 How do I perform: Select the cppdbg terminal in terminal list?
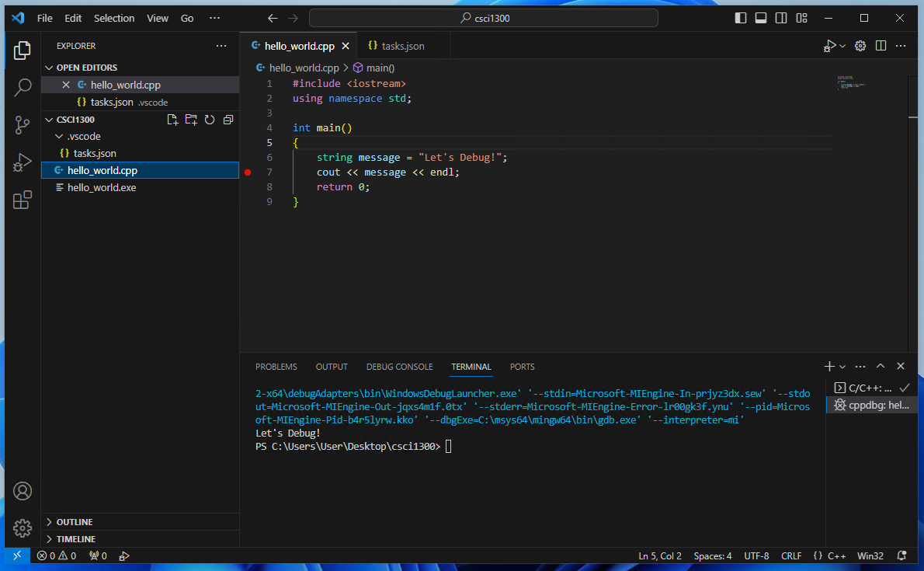tap(872, 405)
